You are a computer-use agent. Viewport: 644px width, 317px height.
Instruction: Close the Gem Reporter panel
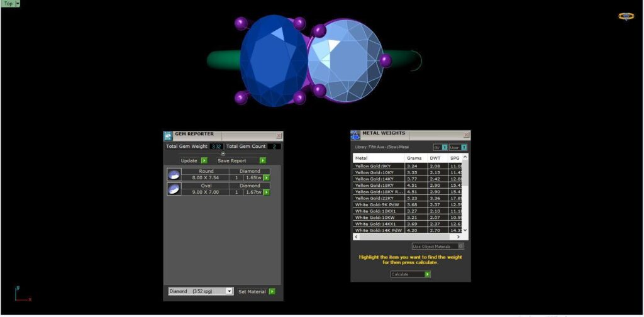click(279, 135)
